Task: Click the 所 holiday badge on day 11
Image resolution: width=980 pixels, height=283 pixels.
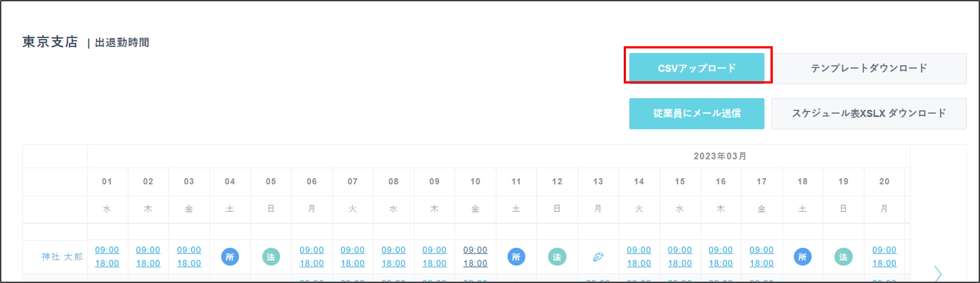Action: pos(516,257)
